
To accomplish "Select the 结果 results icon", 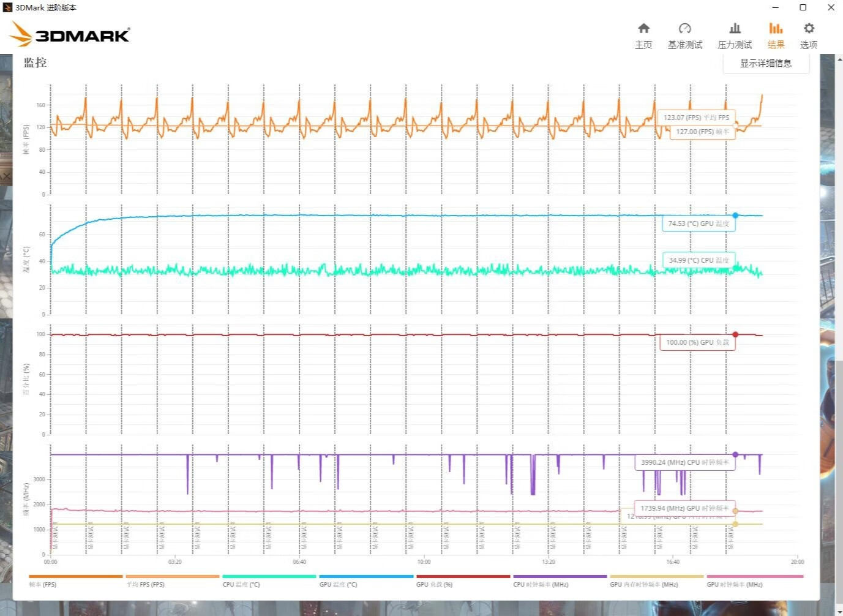I will (x=776, y=29).
